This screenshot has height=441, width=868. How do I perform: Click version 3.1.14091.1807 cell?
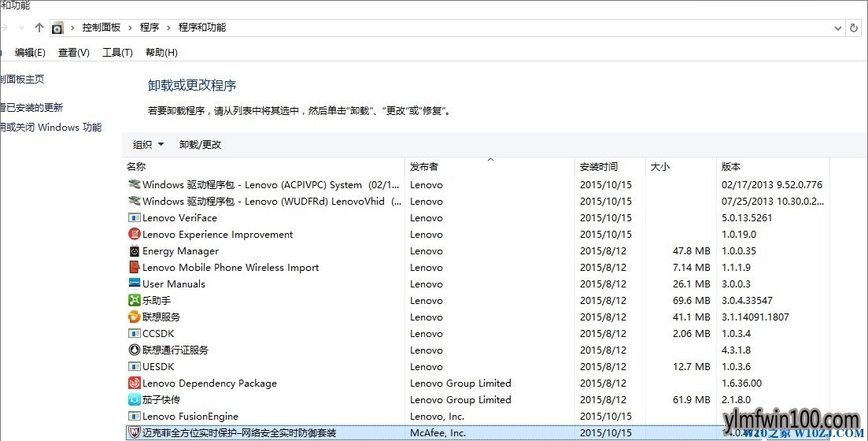pyautogui.click(x=755, y=317)
